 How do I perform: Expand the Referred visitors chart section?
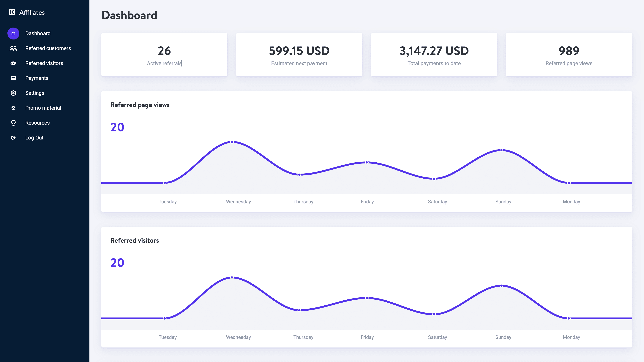click(135, 240)
